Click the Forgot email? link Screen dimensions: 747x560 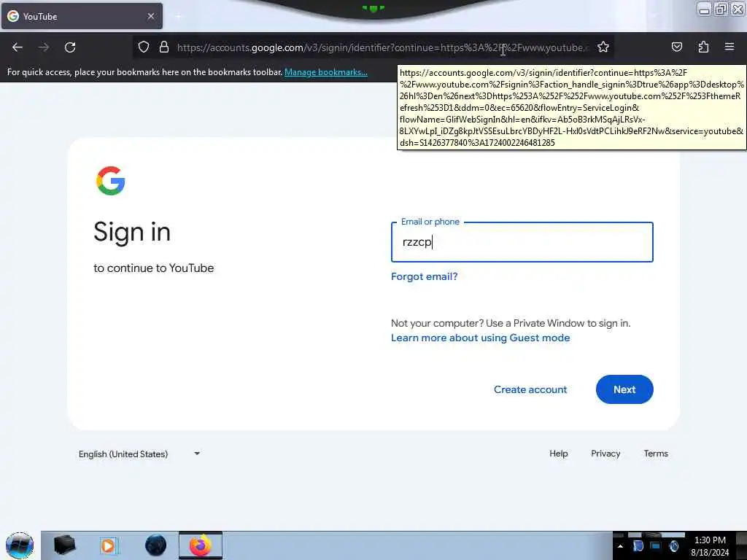[424, 276]
